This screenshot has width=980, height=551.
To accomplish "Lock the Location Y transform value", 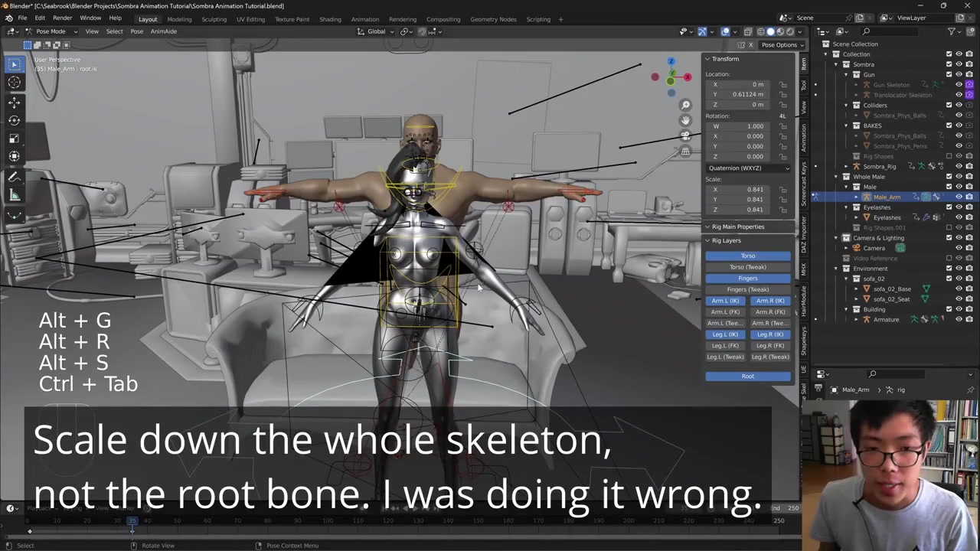I will [x=782, y=94].
